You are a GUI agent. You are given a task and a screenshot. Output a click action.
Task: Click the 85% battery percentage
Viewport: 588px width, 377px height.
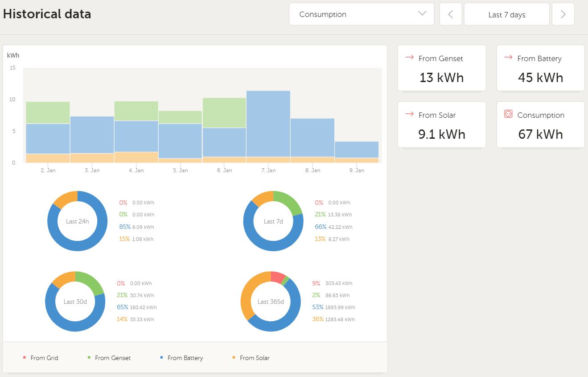click(124, 227)
